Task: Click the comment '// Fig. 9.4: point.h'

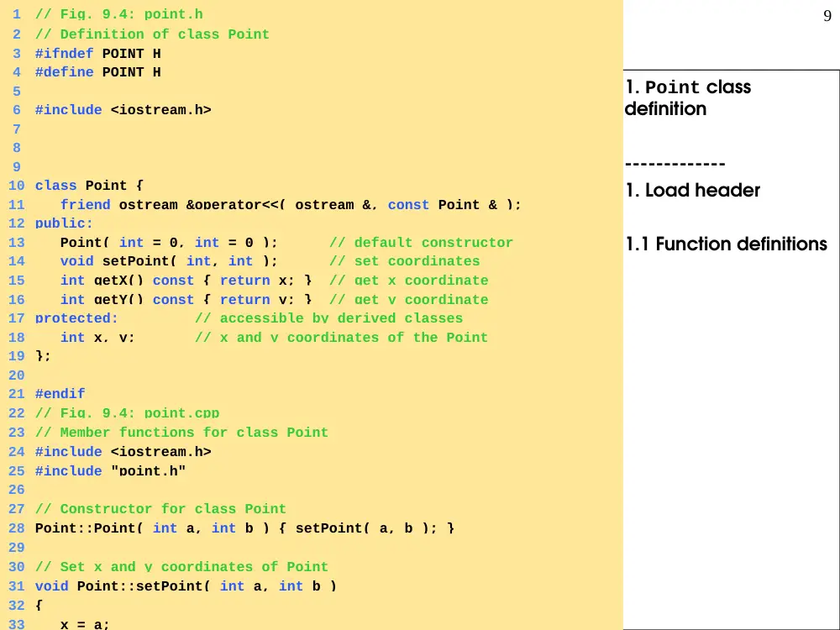Action: [119, 14]
